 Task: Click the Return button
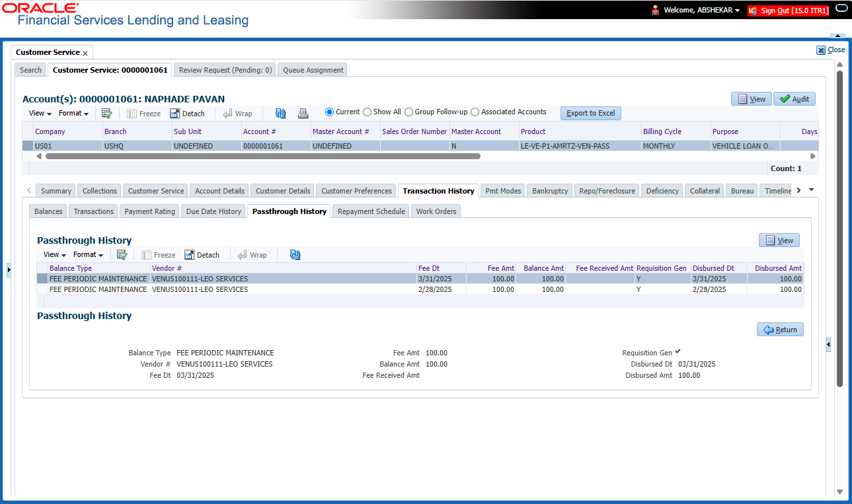point(780,330)
